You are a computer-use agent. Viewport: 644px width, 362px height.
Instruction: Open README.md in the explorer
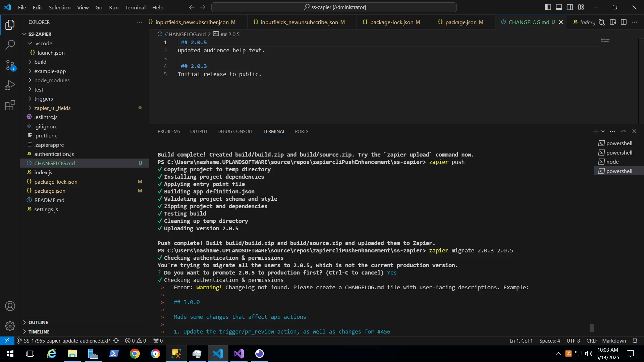coord(85,200)
